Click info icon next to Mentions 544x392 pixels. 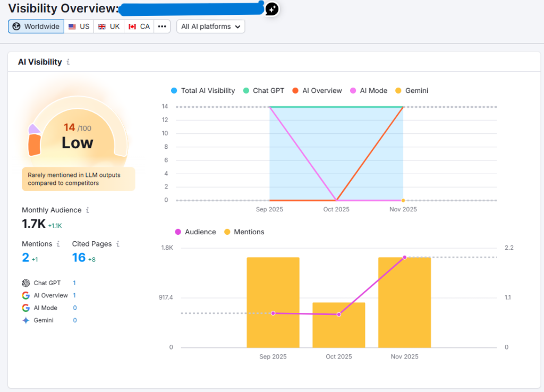click(58, 244)
